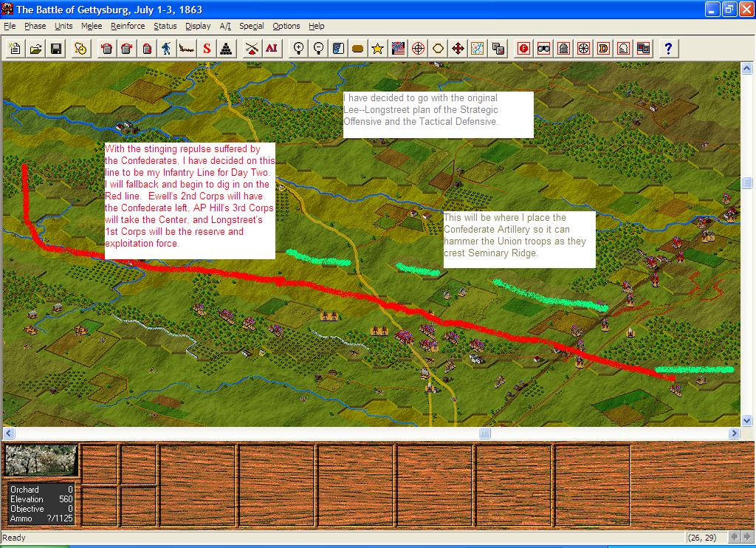Open the File menu
The width and height of the screenshot is (756, 548).
click(10, 26)
